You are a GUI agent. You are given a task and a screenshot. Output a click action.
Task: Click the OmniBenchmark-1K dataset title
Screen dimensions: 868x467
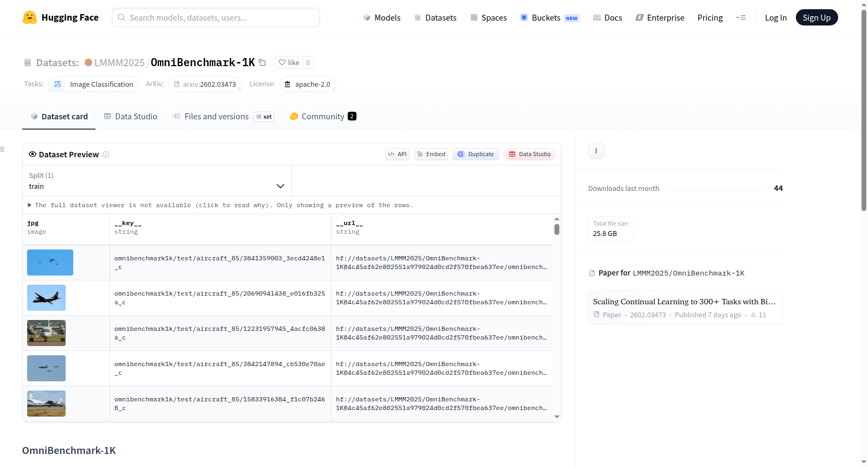(203, 62)
